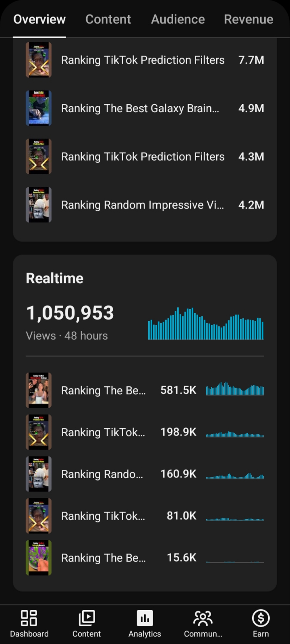Open the Dashboard icon in bottom navigation
Image resolution: width=290 pixels, height=644 pixels.
29,618
